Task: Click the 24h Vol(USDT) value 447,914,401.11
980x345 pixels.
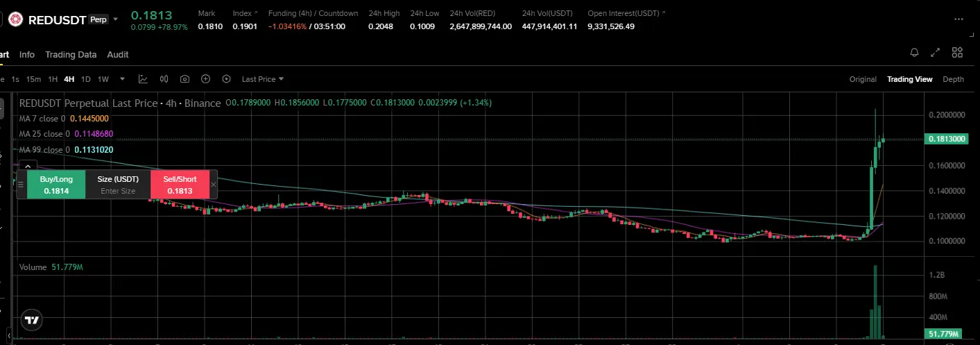Action: tap(550, 26)
